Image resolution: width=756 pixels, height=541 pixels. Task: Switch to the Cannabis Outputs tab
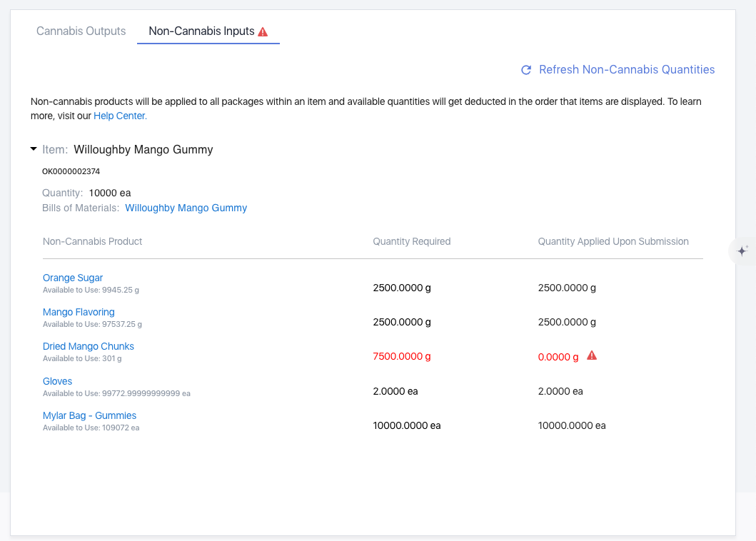81,31
